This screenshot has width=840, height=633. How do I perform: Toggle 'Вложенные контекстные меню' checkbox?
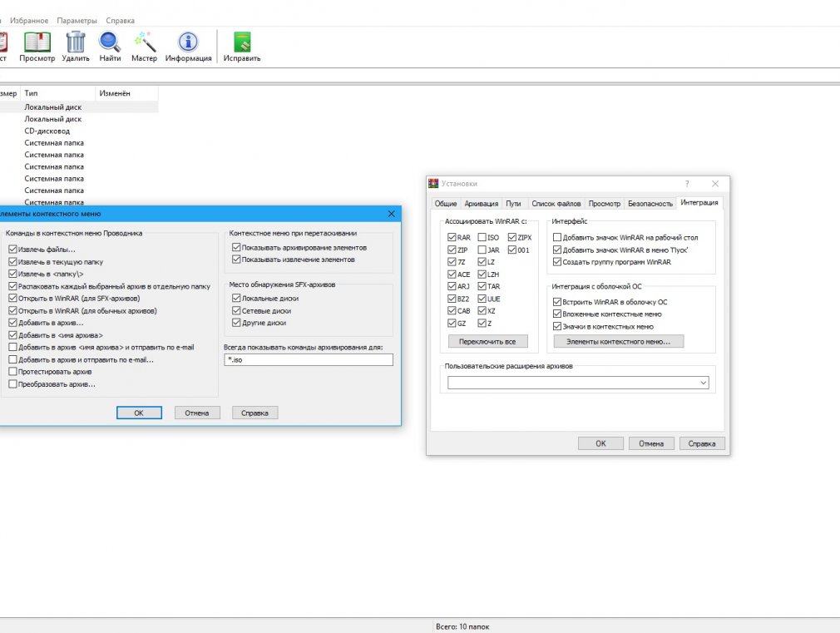pyautogui.click(x=557, y=314)
